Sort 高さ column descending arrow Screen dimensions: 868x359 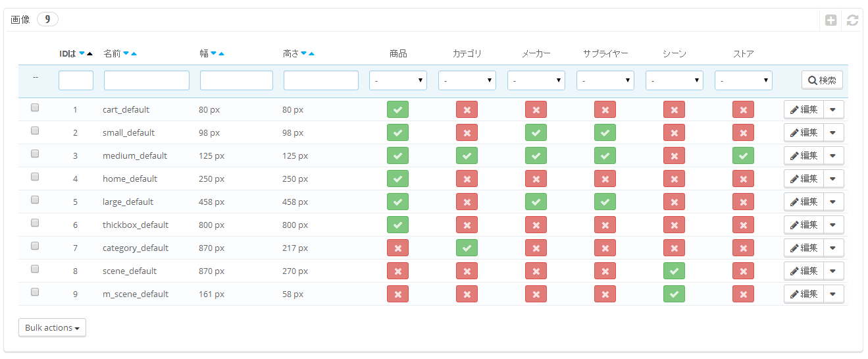pos(303,54)
